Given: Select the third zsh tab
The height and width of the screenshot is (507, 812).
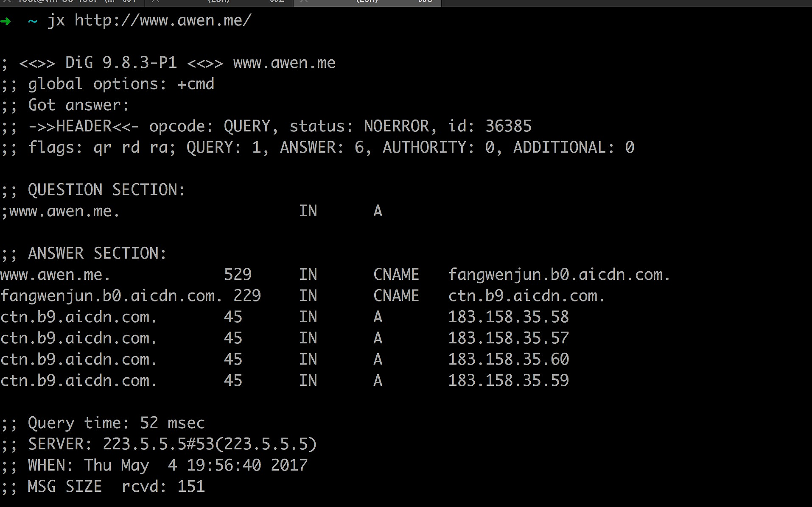Looking at the screenshot, I should click(367, 2).
